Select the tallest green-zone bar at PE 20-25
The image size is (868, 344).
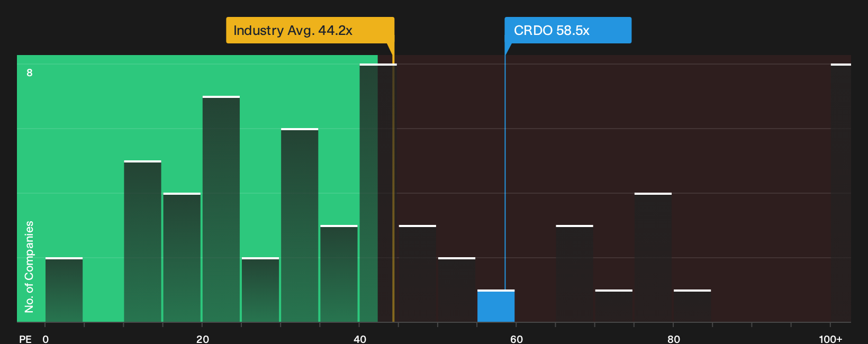(221, 209)
